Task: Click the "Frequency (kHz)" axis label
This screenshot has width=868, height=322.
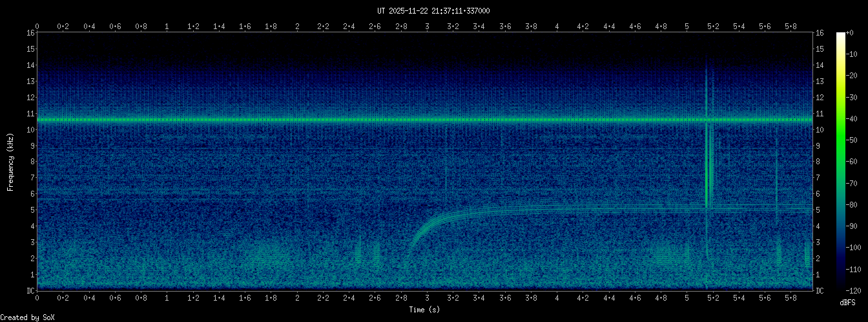Action: tap(10, 162)
